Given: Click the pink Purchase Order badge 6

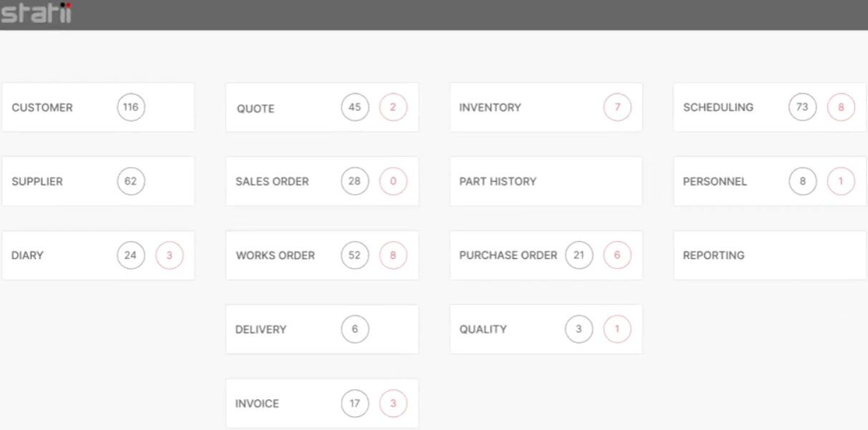Looking at the screenshot, I should tap(617, 255).
